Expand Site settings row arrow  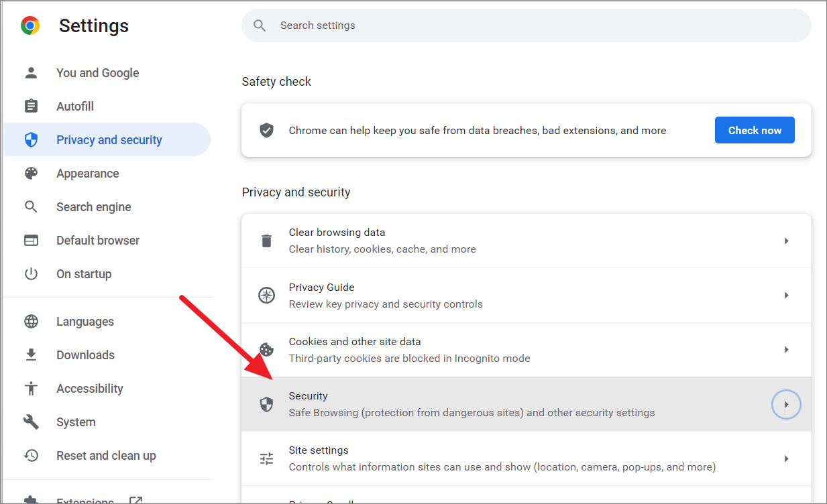click(x=786, y=458)
